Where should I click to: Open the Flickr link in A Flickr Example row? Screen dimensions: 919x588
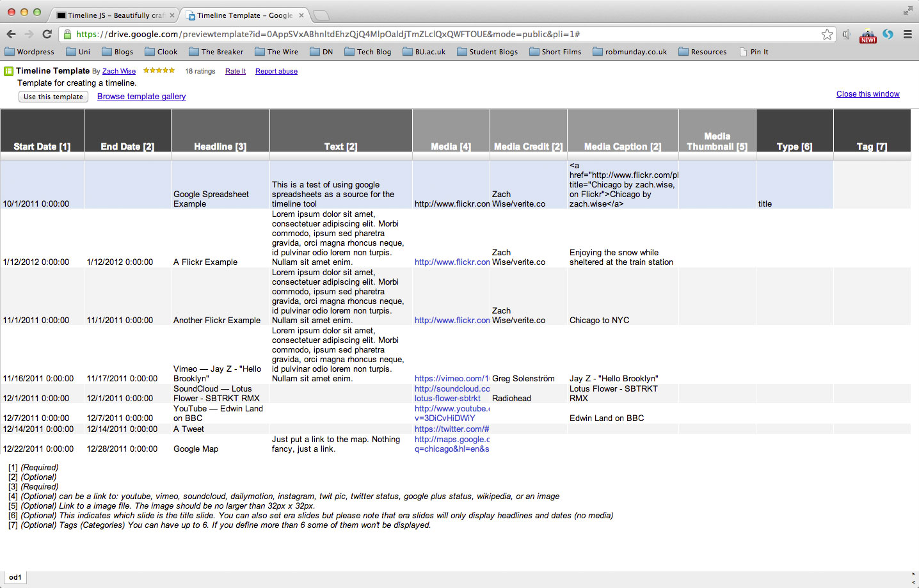452,262
